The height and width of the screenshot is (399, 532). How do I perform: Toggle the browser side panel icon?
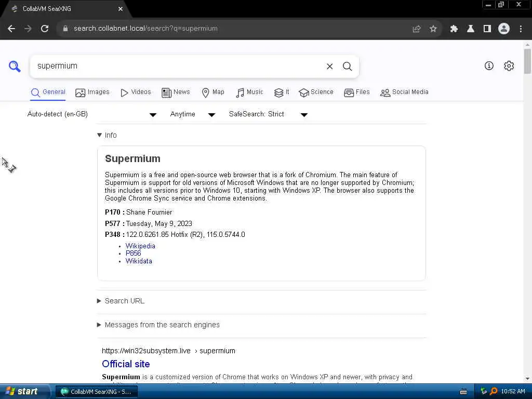487,29
